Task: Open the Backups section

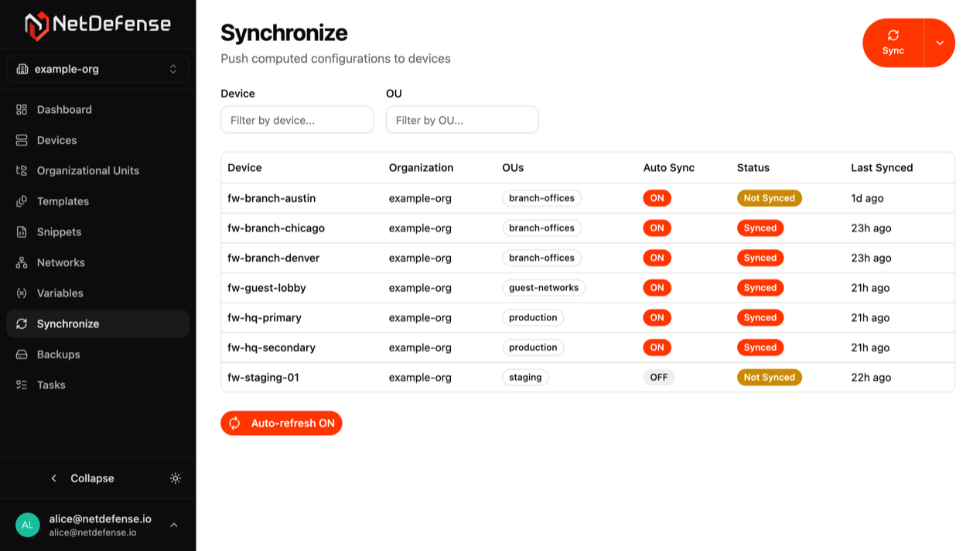Action: point(58,354)
